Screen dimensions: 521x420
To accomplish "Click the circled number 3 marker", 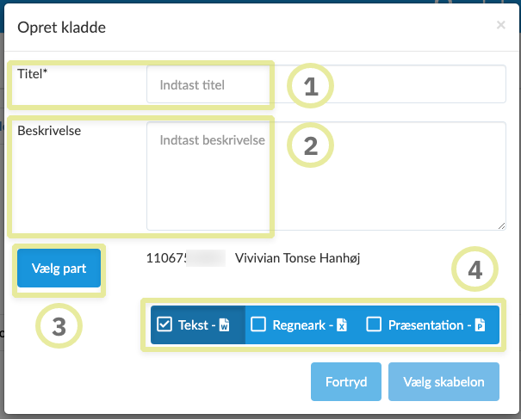I will click(x=59, y=326).
